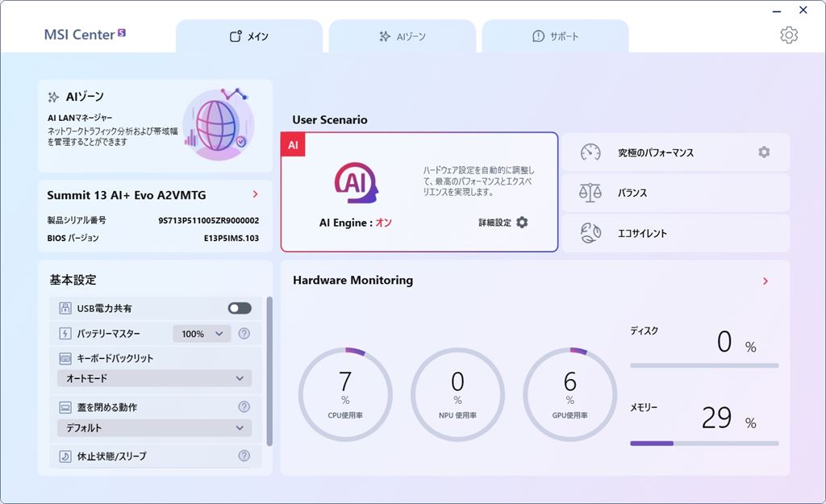Select バランス scenario
The width and height of the screenshot is (826, 504).
pyautogui.click(x=676, y=193)
